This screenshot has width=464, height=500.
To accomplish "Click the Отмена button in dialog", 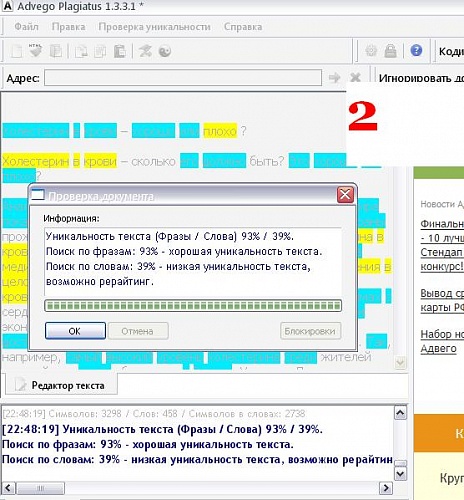I will pyautogui.click(x=138, y=331).
